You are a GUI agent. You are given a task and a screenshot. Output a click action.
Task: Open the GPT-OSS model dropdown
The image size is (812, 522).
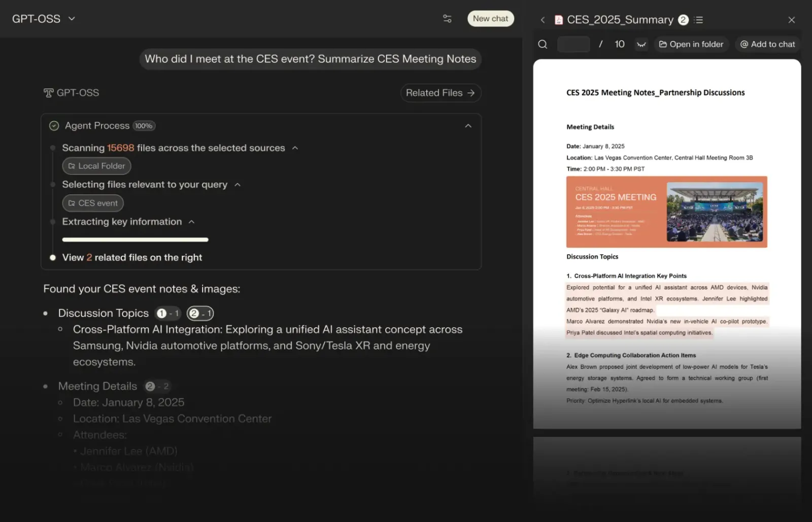coord(44,19)
